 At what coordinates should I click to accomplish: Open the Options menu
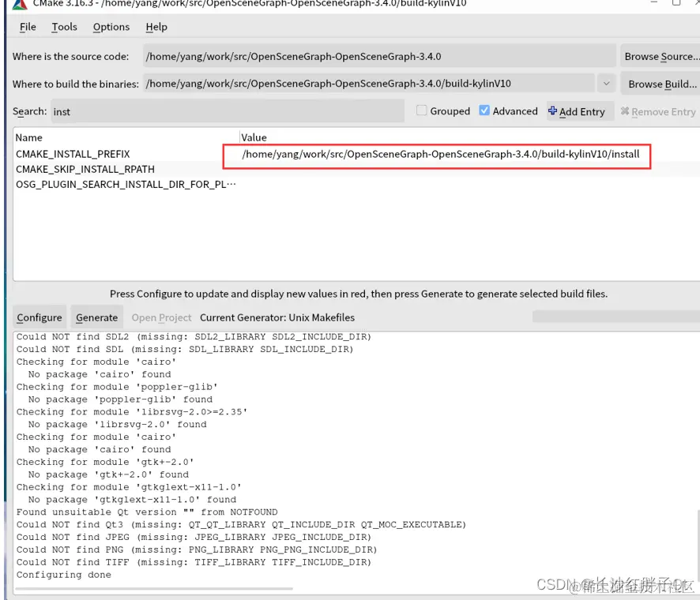[111, 27]
